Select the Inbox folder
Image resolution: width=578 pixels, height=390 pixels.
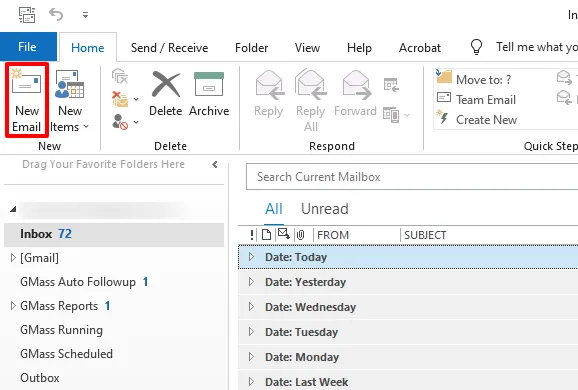click(114, 234)
